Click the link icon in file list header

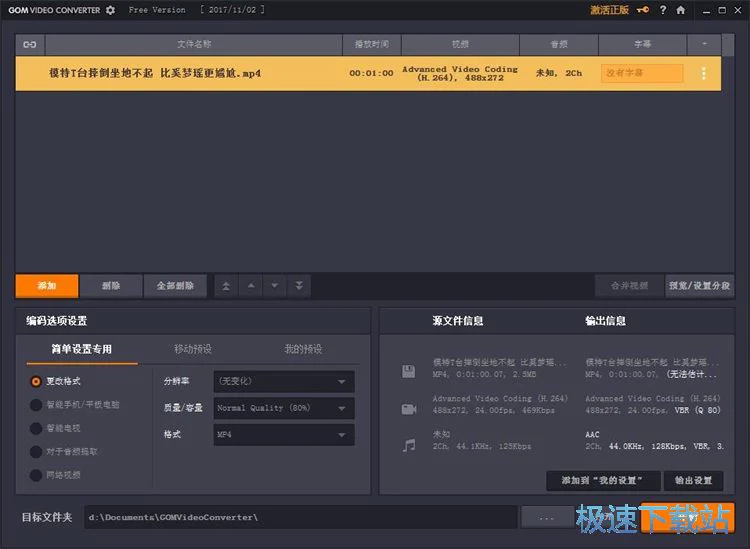(x=30, y=44)
